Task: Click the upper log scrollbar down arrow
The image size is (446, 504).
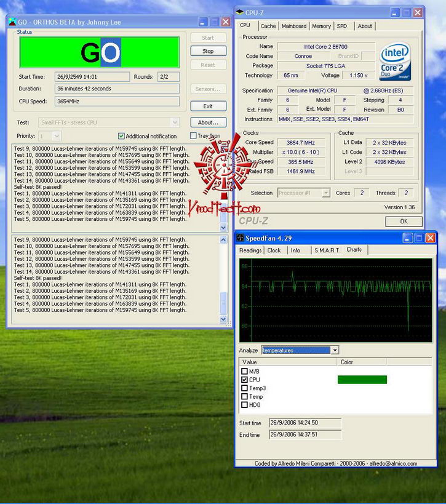Action: [223, 227]
